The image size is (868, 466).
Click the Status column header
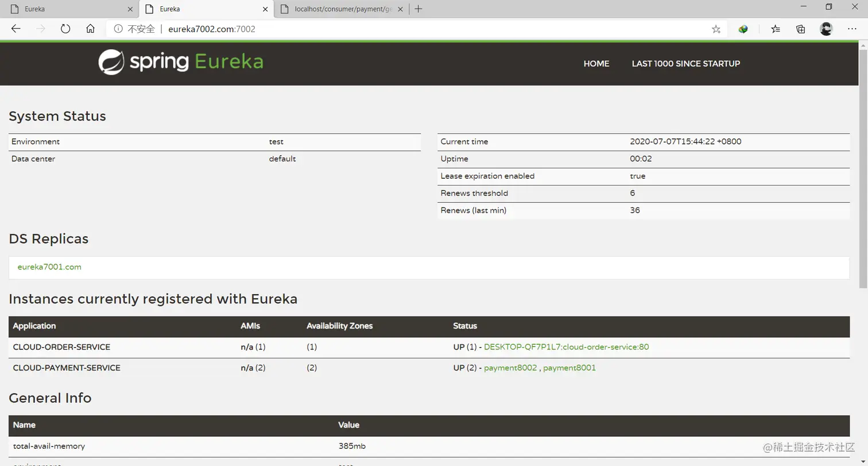465,326
